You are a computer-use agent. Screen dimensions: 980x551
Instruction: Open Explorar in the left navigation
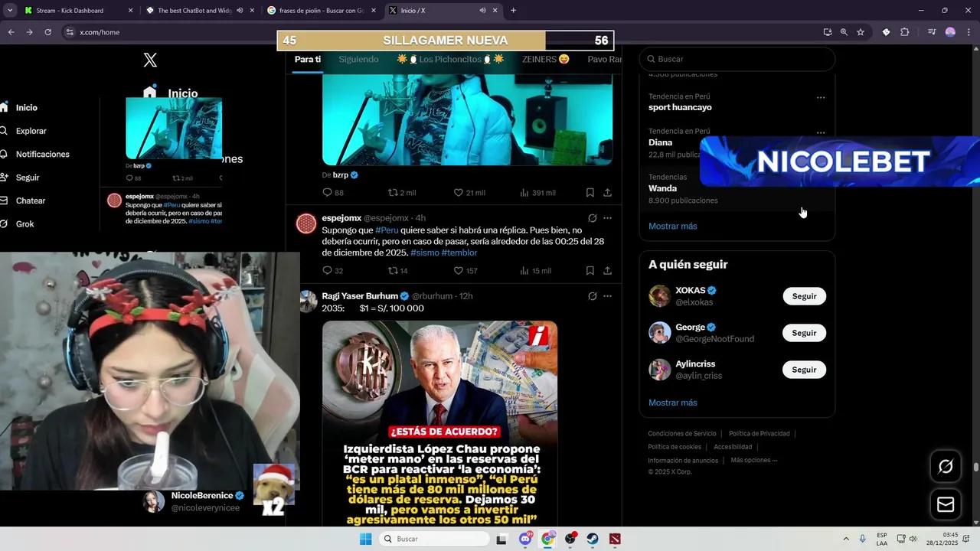[x=31, y=131]
